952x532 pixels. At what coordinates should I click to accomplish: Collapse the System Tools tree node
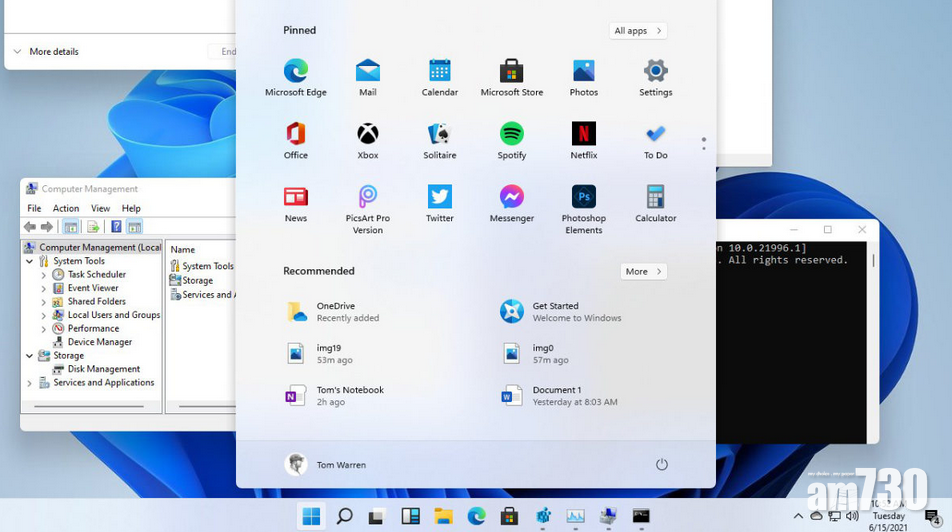coord(29,261)
